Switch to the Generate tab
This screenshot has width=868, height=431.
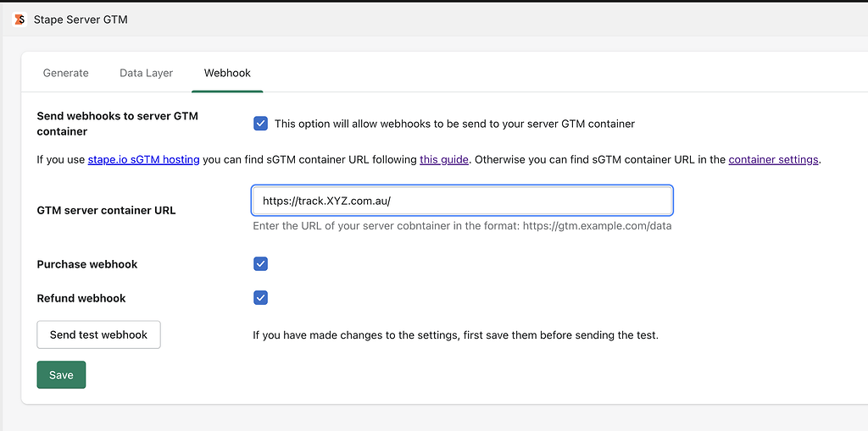pos(66,73)
